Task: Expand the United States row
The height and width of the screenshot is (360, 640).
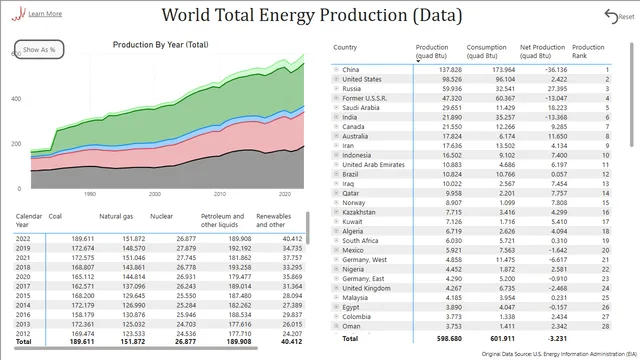Action: click(336, 79)
